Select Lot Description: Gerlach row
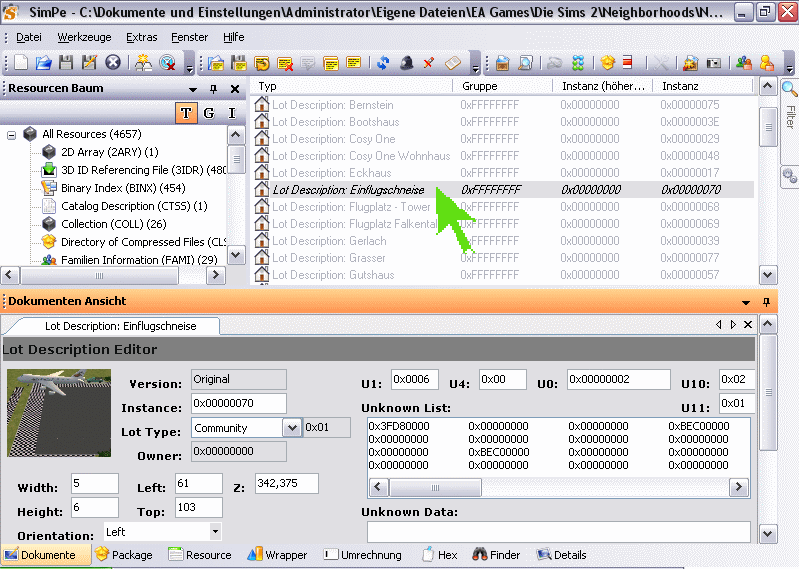Screen dimensions: 799x569 click(x=329, y=241)
